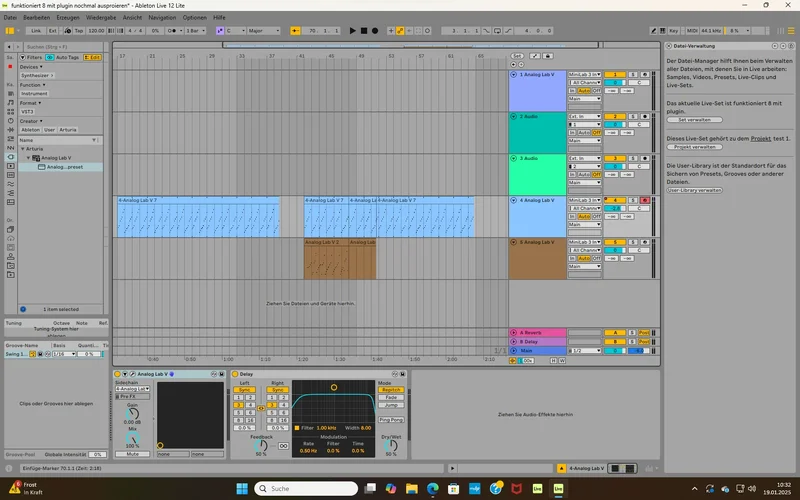
Task: Click the browser search field
Action: tap(63, 47)
